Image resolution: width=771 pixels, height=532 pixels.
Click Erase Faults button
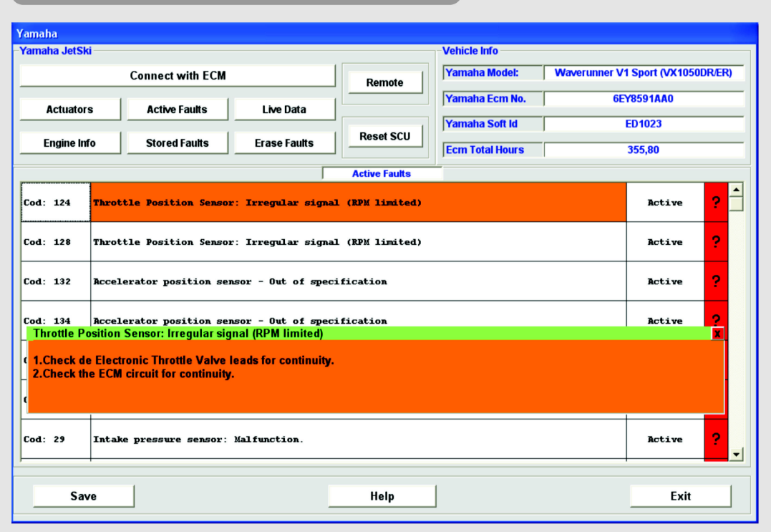coord(284,143)
